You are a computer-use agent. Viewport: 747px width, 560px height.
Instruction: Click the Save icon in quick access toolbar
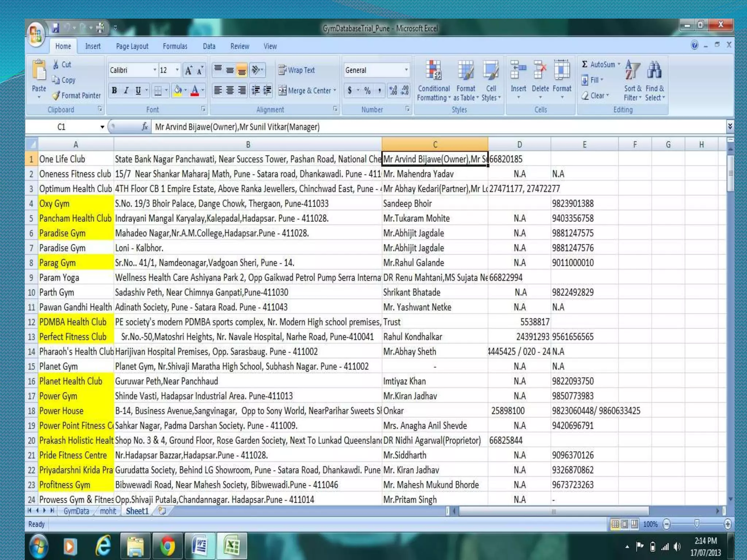pos(55,28)
